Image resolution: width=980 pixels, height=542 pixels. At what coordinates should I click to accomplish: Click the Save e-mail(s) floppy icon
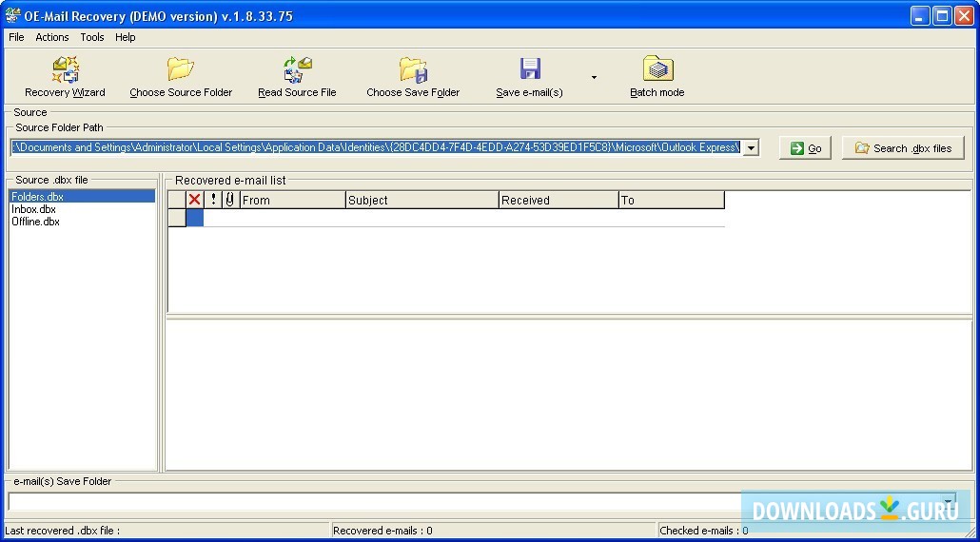click(529, 68)
